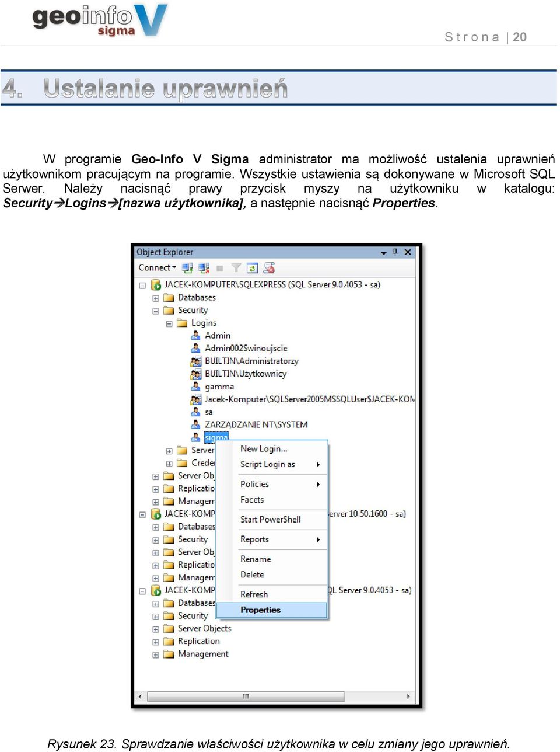Screen dimensions: 560x752
Task: Expand the Credentials folder node
Action: click(169, 464)
